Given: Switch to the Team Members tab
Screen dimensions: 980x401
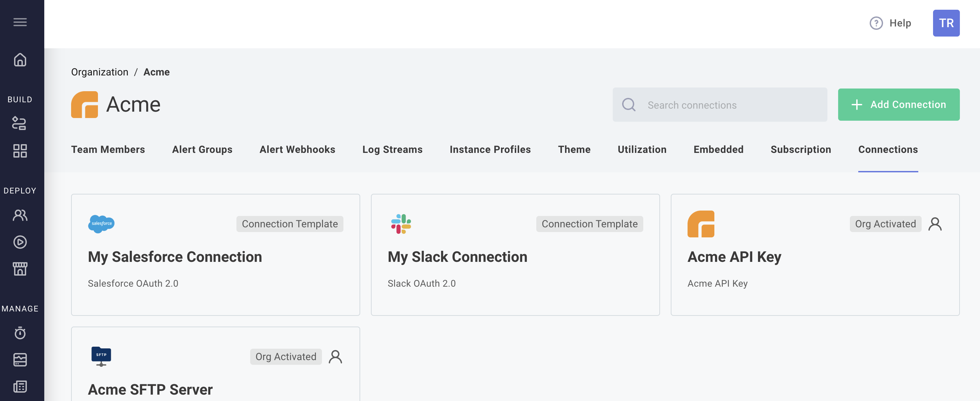Looking at the screenshot, I should [108, 150].
